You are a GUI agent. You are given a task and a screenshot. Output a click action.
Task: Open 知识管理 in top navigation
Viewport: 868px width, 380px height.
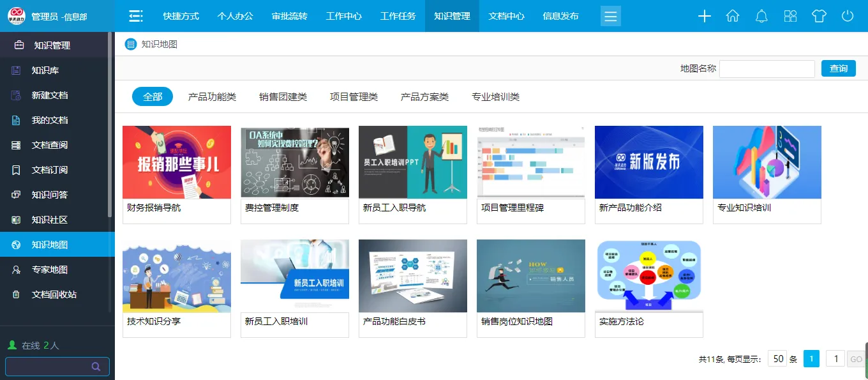(x=452, y=17)
